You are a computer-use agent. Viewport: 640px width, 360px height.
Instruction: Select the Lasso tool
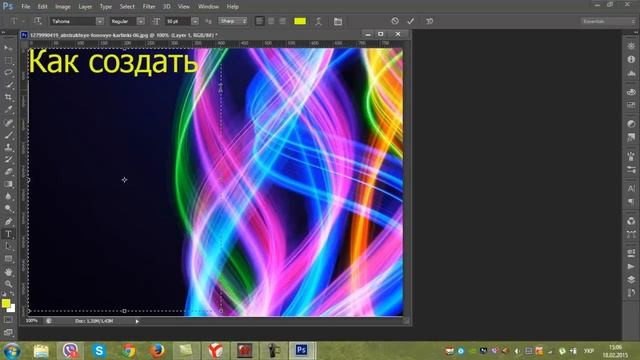click(x=8, y=73)
